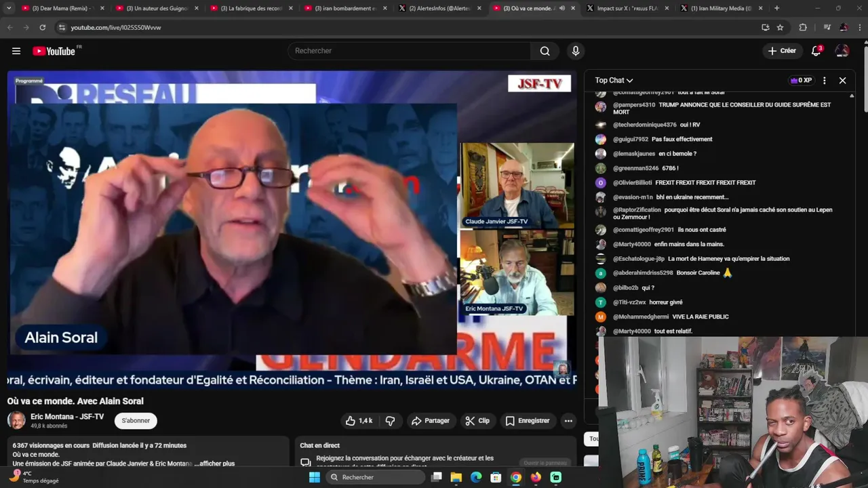
Task: Focus the Rechercher YouTube search box
Action: [409, 51]
